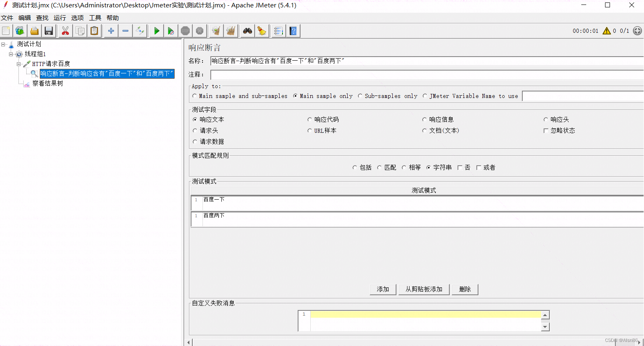Click the Collapse all minus icon
This screenshot has height=346, width=644.
tap(125, 31)
